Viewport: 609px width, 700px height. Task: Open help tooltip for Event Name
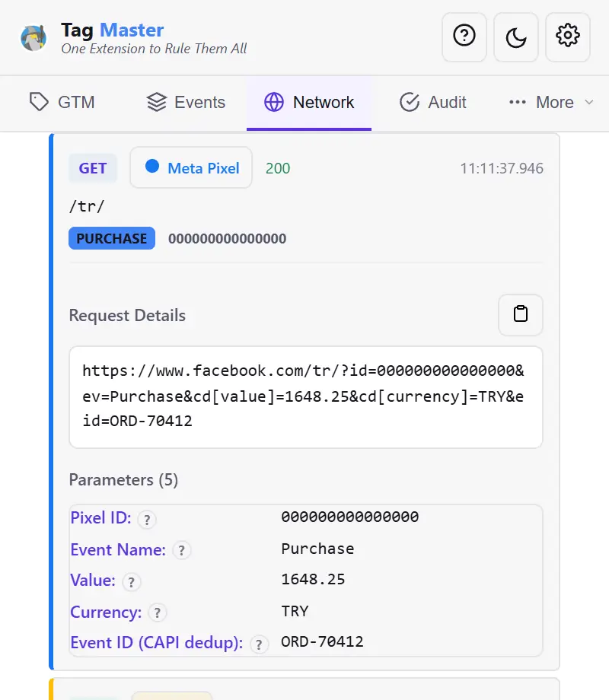click(x=181, y=550)
